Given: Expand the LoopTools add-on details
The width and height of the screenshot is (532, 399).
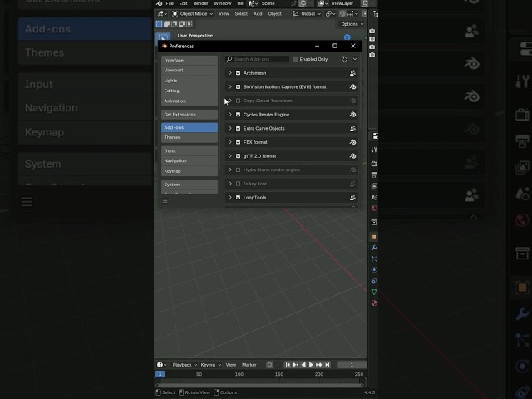Looking at the screenshot, I should 230,198.
